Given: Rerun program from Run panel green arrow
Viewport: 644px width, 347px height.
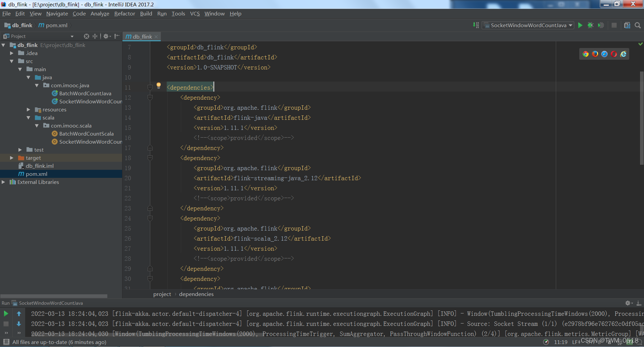Looking at the screenshot, I should (x=6, y=314).
